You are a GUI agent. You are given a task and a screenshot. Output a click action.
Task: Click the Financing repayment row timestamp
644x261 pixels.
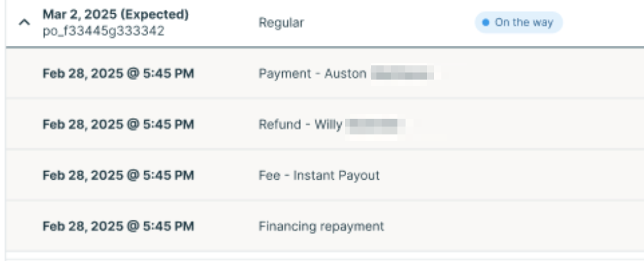(x=118, y=226)
